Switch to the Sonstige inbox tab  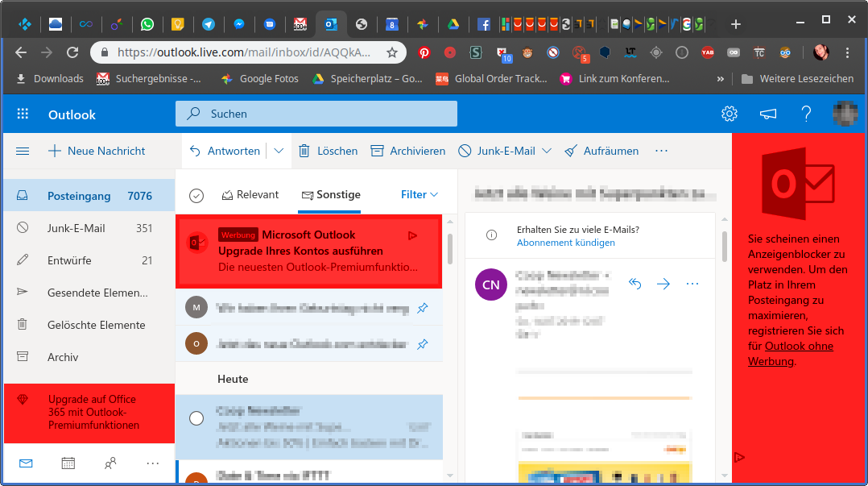point(330,194)
